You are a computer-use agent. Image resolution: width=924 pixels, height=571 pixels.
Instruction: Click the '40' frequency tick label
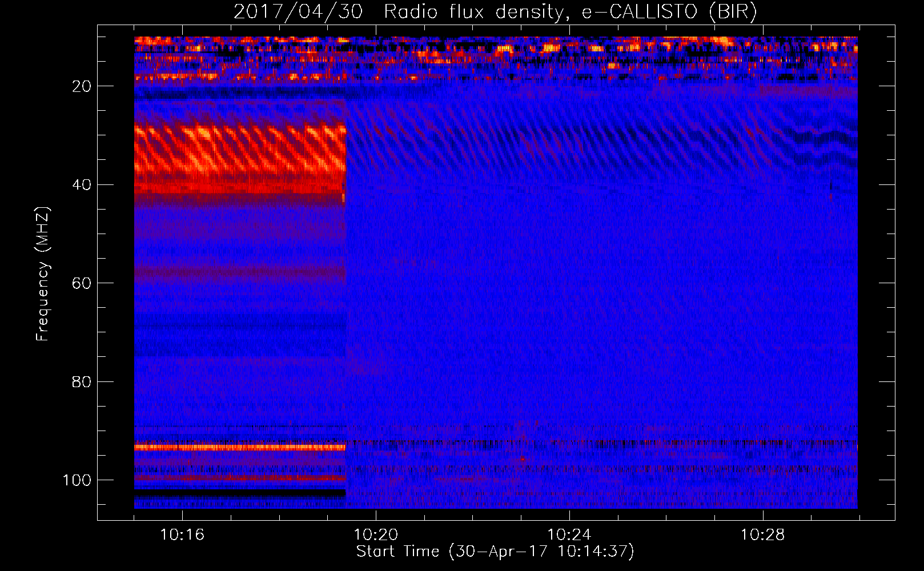coord(82,185)
